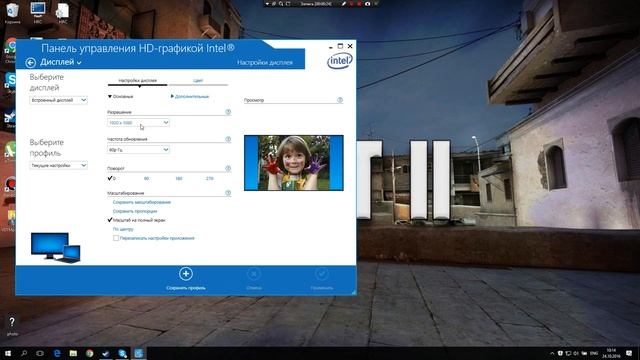The image size is (640, 360).
Task: Click the monitor and laptop illustration
Action: (56, 247)
